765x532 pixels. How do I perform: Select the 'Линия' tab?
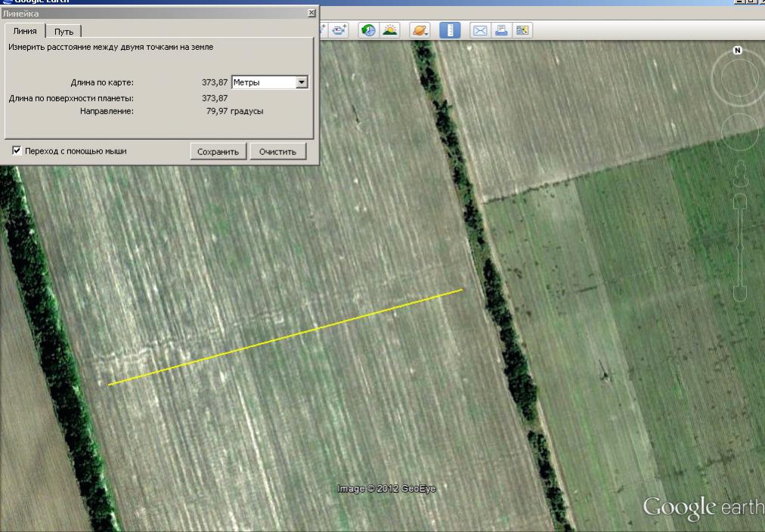(25, 31)
